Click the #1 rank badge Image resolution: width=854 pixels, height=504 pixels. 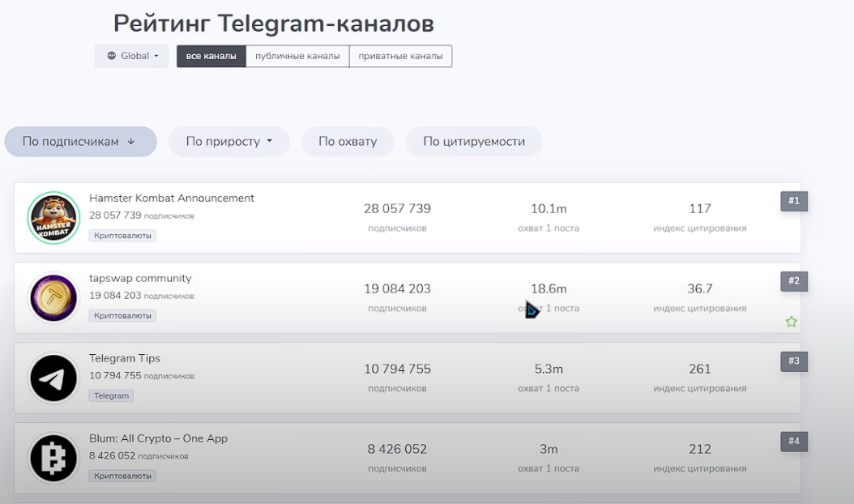click(x=794, y=201)
